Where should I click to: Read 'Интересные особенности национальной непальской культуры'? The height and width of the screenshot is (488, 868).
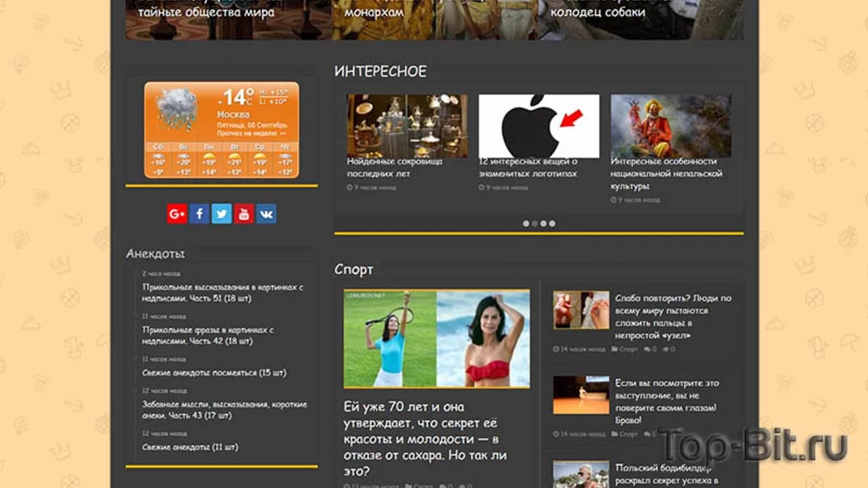pyautogui.click(x=666, y=174)
